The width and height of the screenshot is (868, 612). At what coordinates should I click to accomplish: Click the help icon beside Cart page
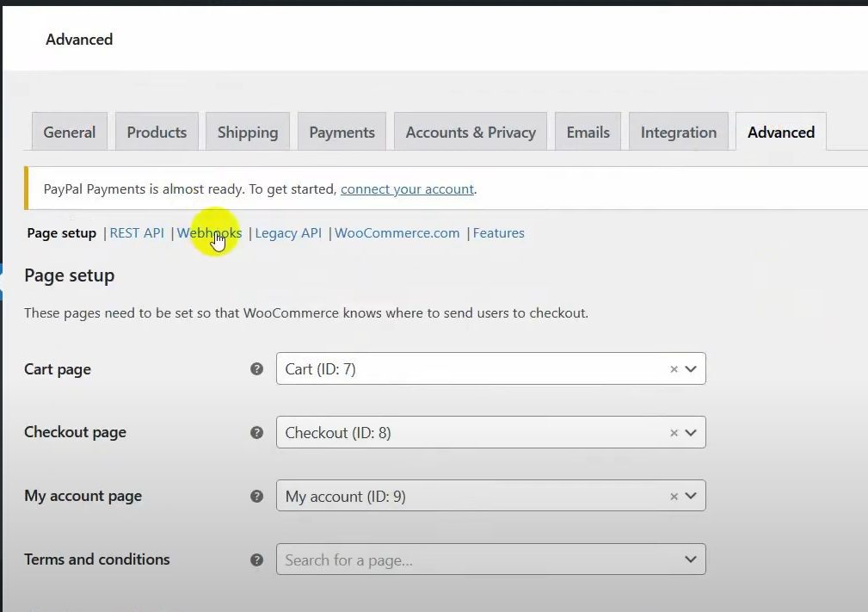coord(256,369)
